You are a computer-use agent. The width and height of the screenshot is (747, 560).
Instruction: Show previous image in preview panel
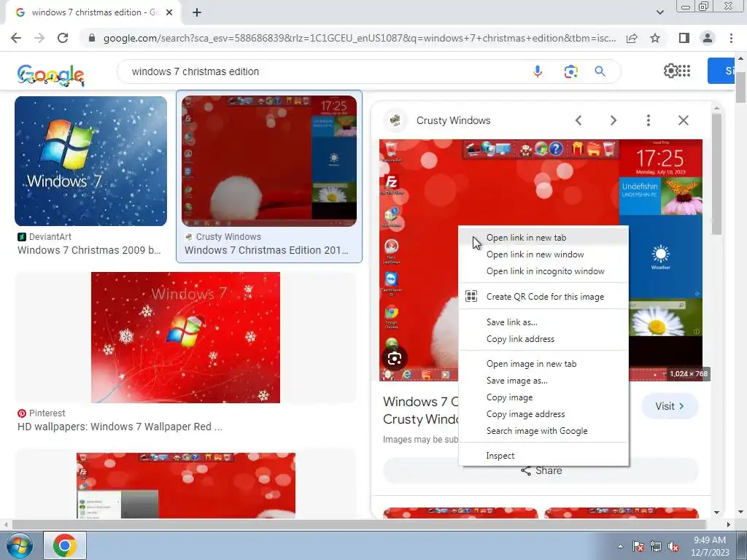578,120
